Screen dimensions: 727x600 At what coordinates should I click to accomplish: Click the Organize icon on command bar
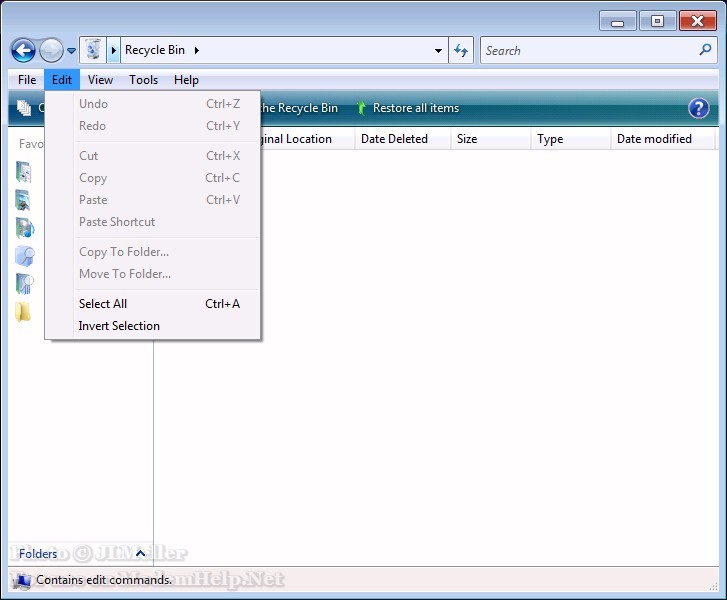24,108
